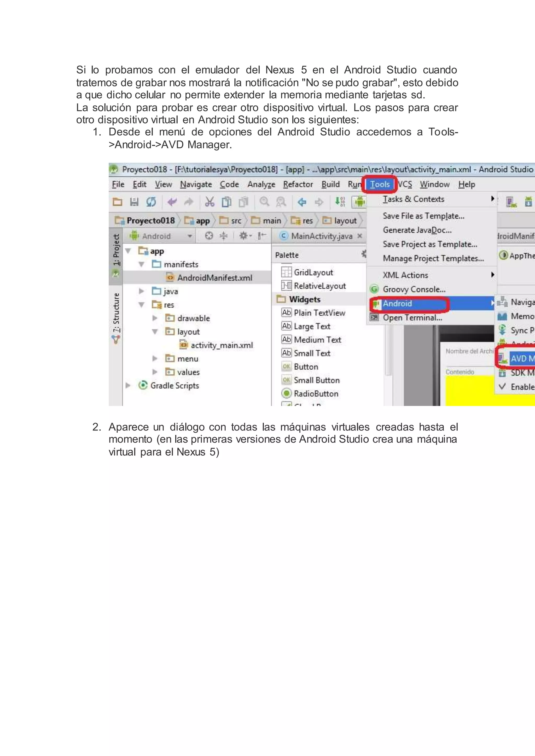Click the Find magnifier icon
The width and height of the screenshot is (535, 756).
click(x=264, y=202)
